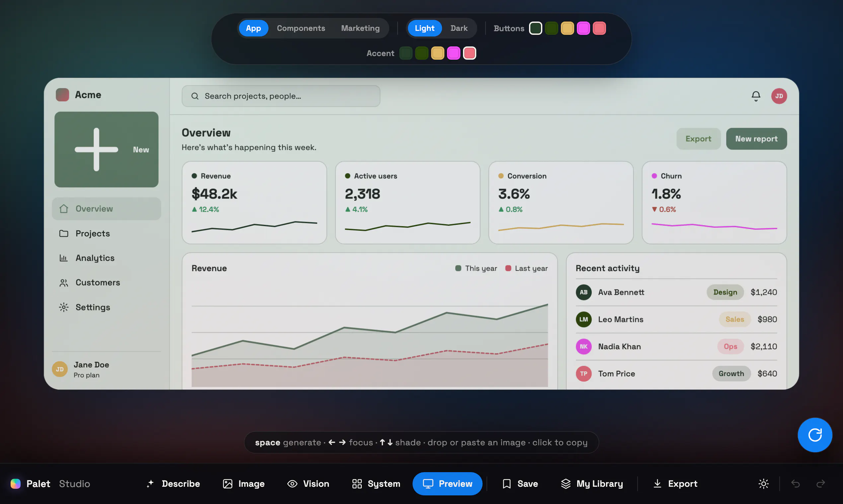Click the search magnifier icon
843x504 pixels.
[195, 96]
